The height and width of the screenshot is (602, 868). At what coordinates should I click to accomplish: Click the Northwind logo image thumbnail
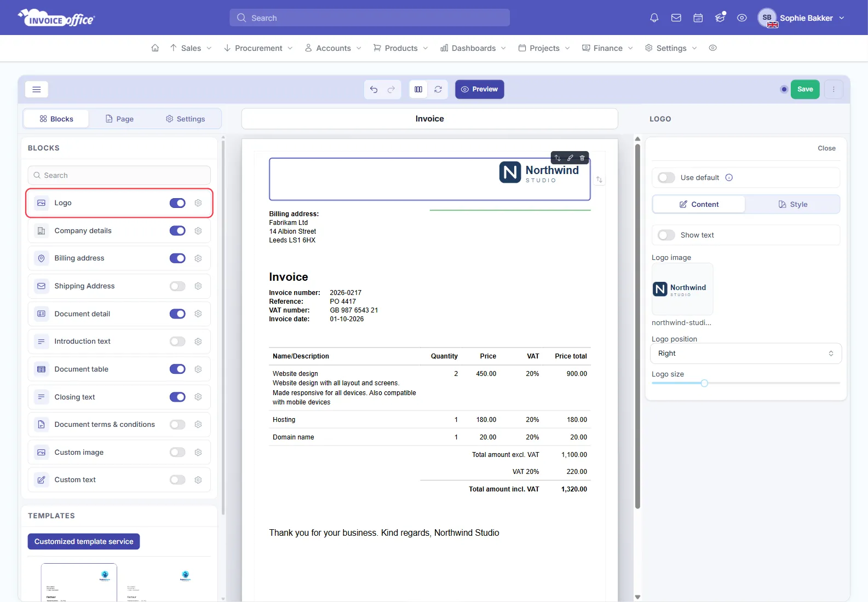[682, 289]
